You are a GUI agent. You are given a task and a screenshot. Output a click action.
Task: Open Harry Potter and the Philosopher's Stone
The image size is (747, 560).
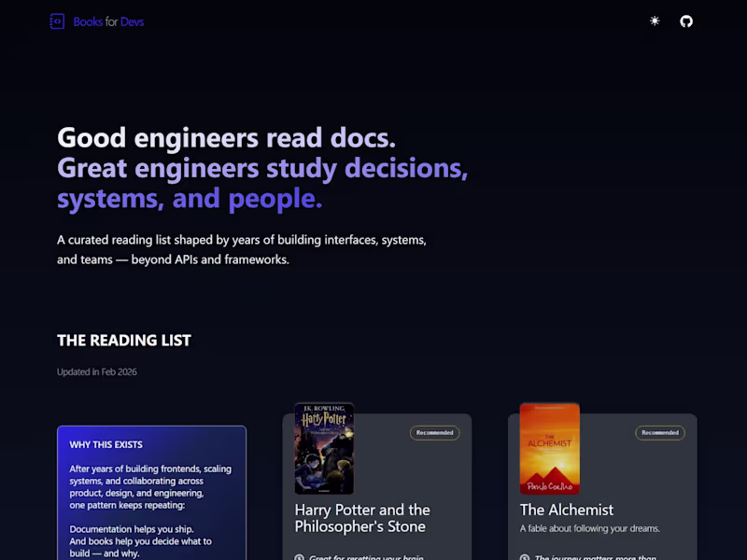coord(362,518)
